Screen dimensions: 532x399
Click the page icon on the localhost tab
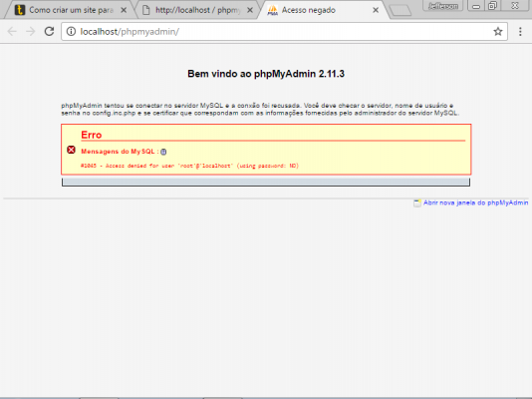(145, 10)
